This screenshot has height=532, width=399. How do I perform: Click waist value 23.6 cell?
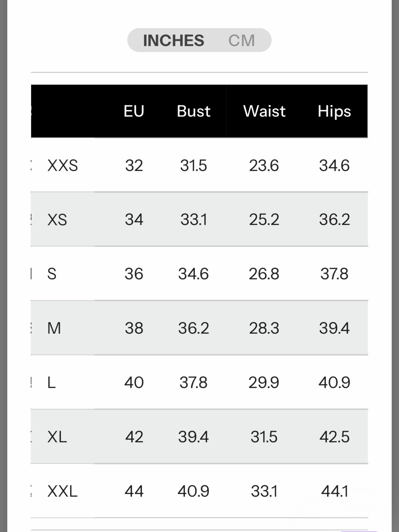(x=264, y=165)
